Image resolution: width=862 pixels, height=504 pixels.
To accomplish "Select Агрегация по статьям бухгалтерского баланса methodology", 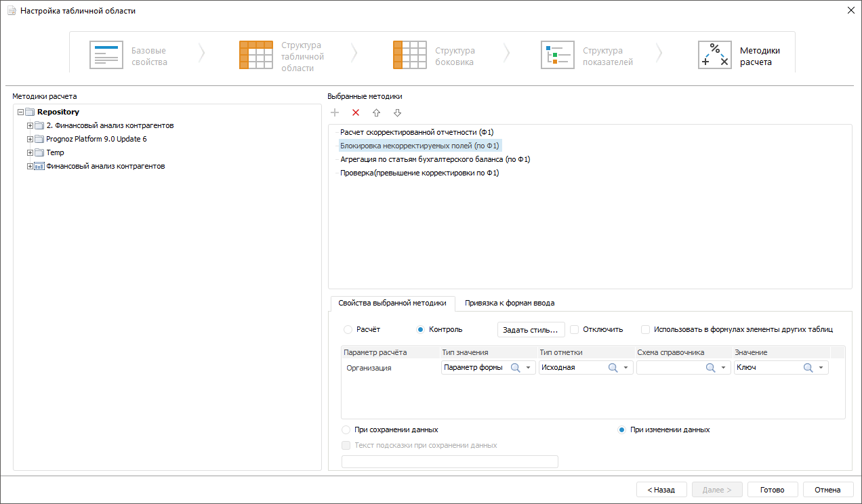I will 435,159.
